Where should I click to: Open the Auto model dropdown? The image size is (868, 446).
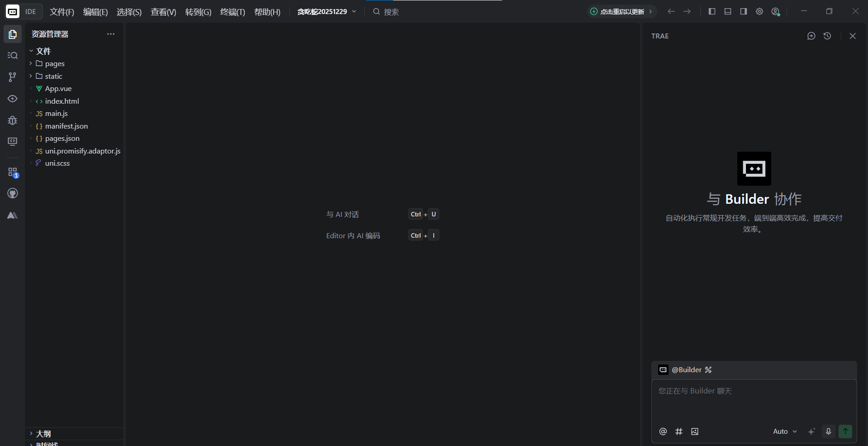785,432
